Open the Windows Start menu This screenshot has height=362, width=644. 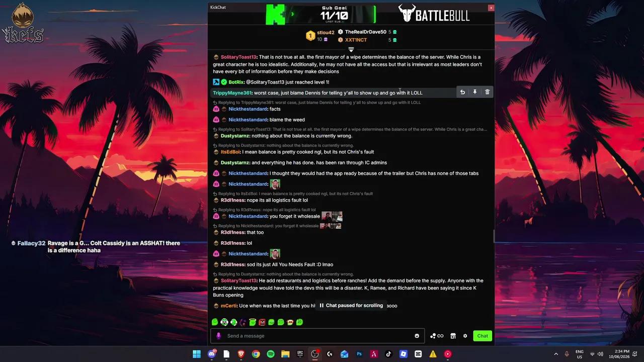click(197, 354)
